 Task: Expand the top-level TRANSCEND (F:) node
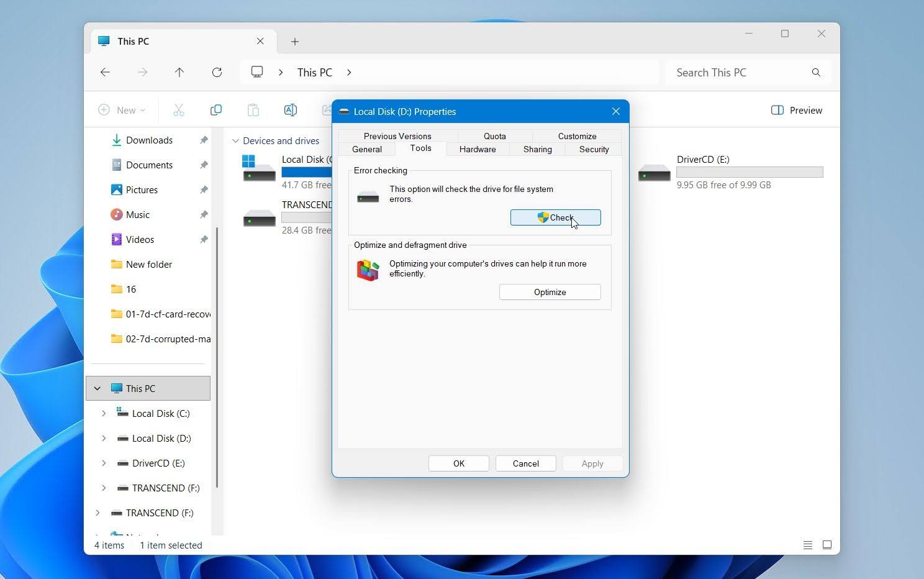point(97,513)
